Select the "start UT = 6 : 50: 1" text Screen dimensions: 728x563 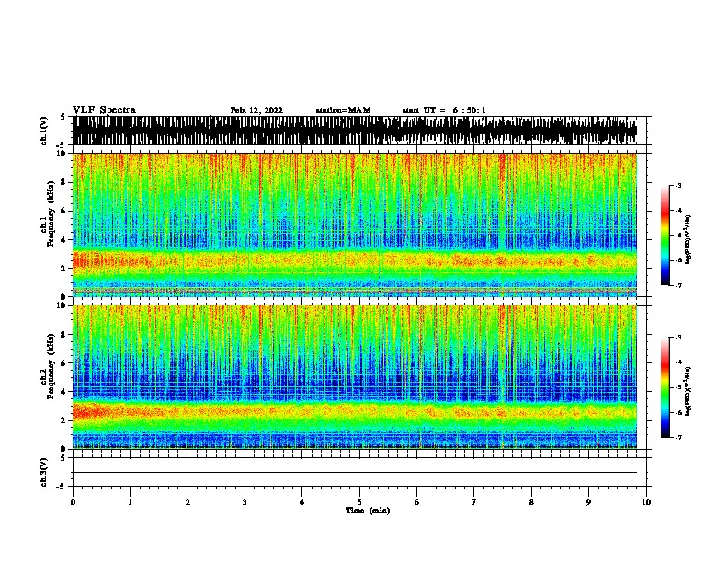click(444, 110)
